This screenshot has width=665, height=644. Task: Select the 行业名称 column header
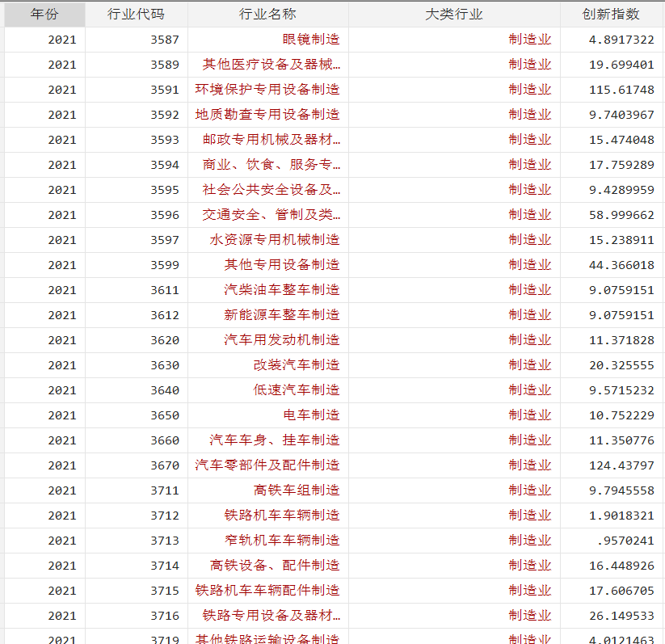268,15
